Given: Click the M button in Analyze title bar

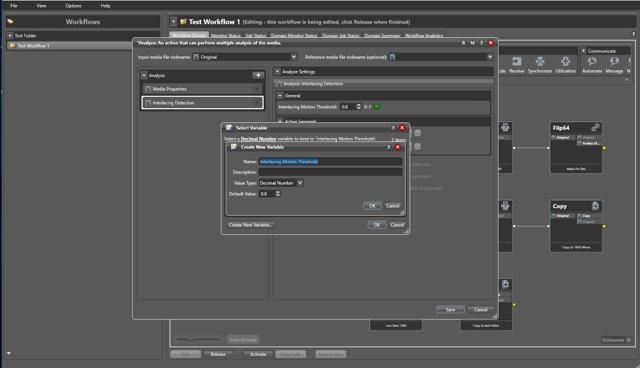Looking at the screenshot, I should click(472, 43).
